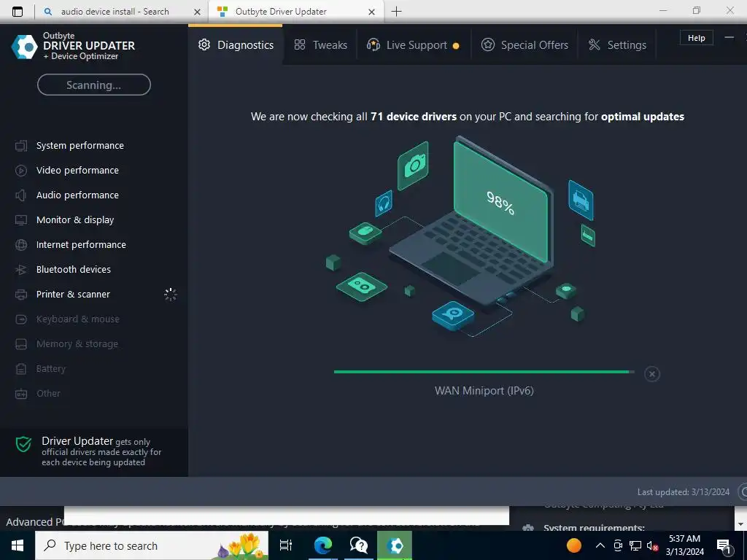Select Monitor & display category
The image size is (747, 560).
75,219
